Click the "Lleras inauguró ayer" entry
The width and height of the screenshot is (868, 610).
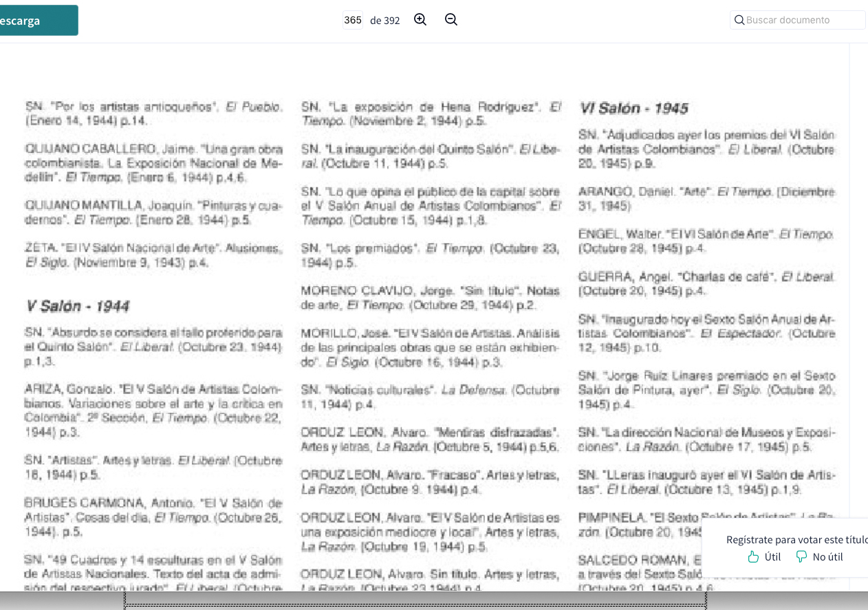point(707,482)
